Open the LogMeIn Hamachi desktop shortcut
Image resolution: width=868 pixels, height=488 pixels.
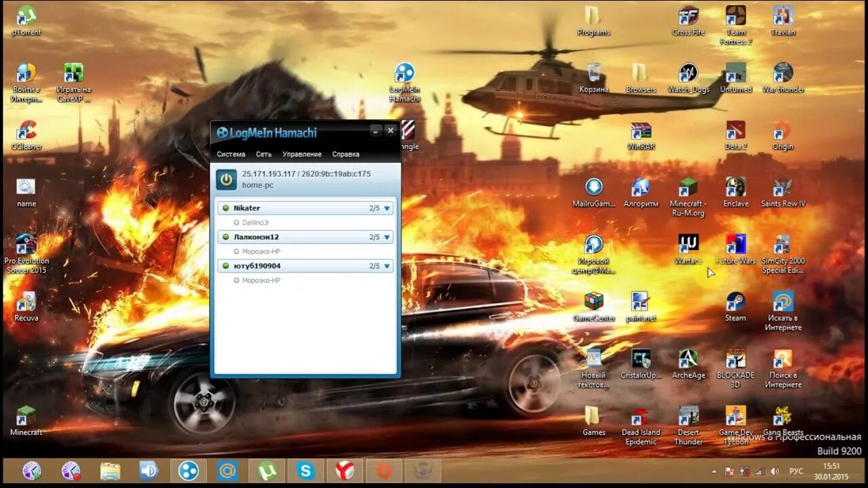click(x=405, y=82)
